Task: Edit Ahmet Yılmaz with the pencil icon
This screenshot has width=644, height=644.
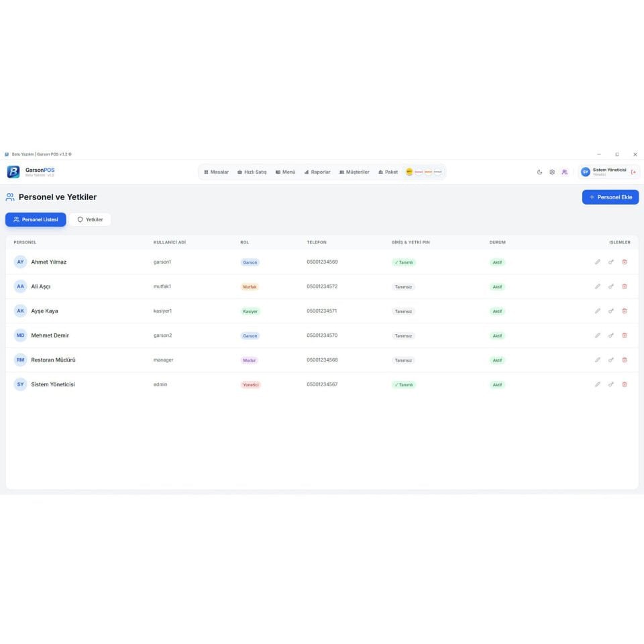Action: coord(598,262)
